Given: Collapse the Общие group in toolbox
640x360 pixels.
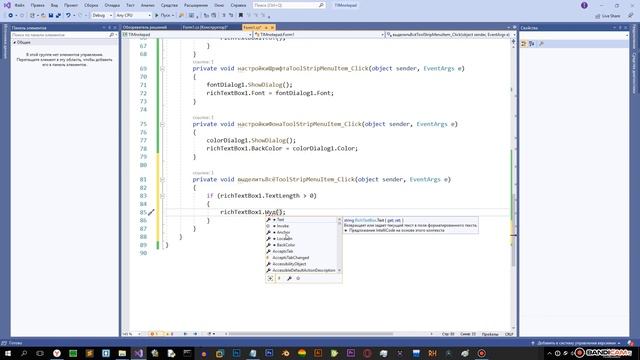Looking at the screenshot, I should 15,42.
